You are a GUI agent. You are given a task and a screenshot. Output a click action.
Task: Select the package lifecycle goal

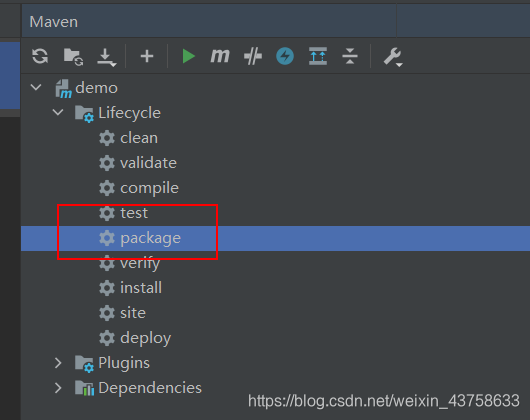(x=150, y=238)
